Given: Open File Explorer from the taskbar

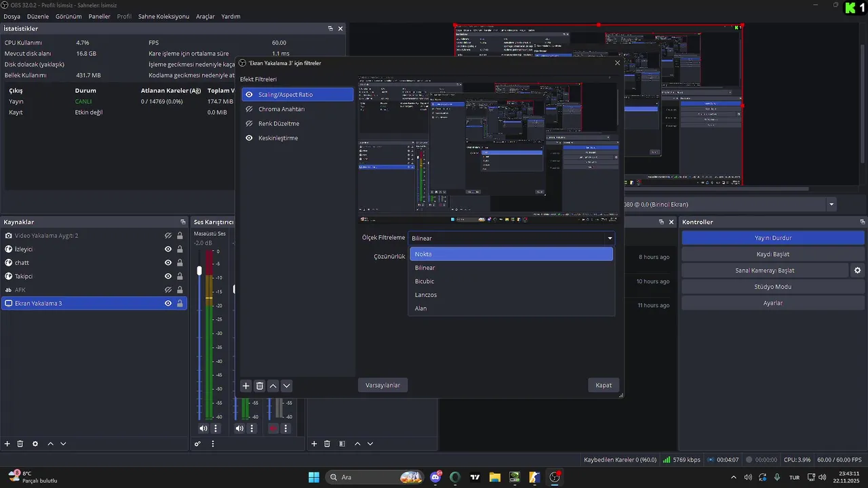Looking at the screenshot, I should (494, 477).
